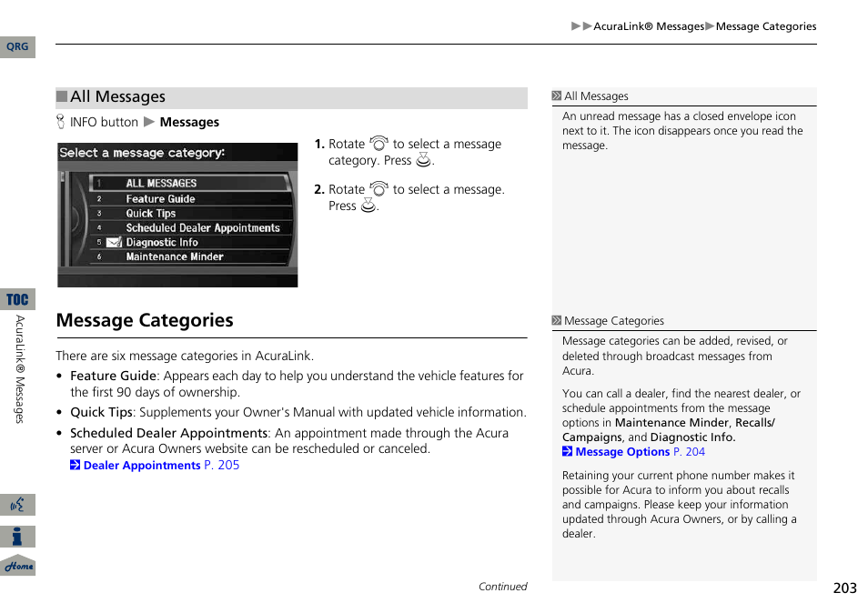Click the 'Quick Tips' bullet term
The width and height of the screenshot is (868, 613).
tap(101, 413)
